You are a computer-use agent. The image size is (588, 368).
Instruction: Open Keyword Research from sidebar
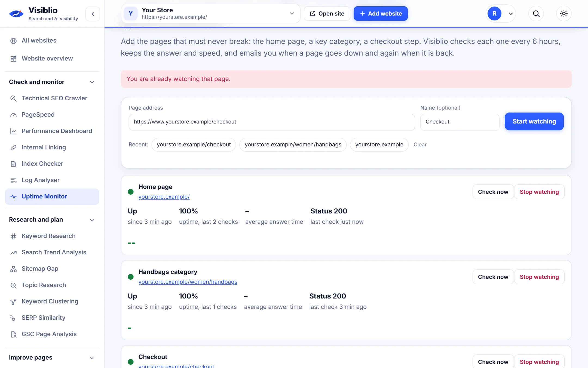pos(52,236)
